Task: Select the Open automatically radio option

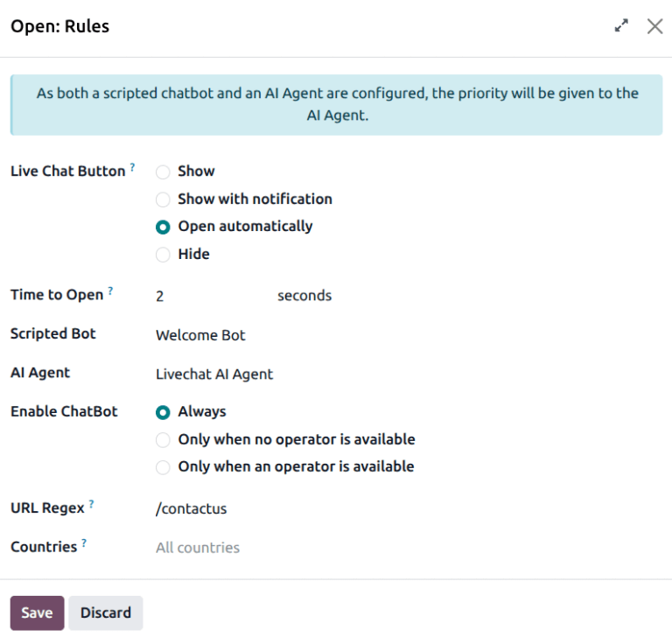Action: coord(163,227)
